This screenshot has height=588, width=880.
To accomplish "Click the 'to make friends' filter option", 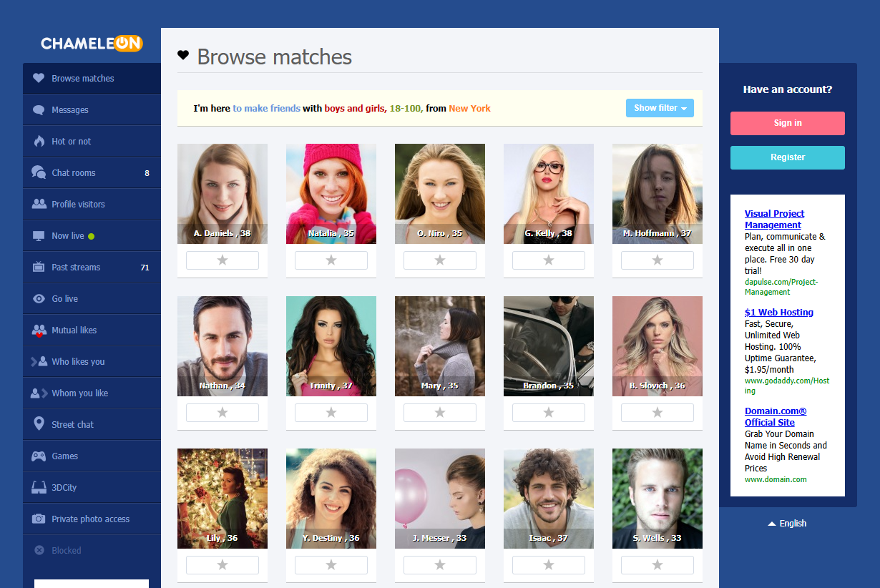I will (266, 108).
